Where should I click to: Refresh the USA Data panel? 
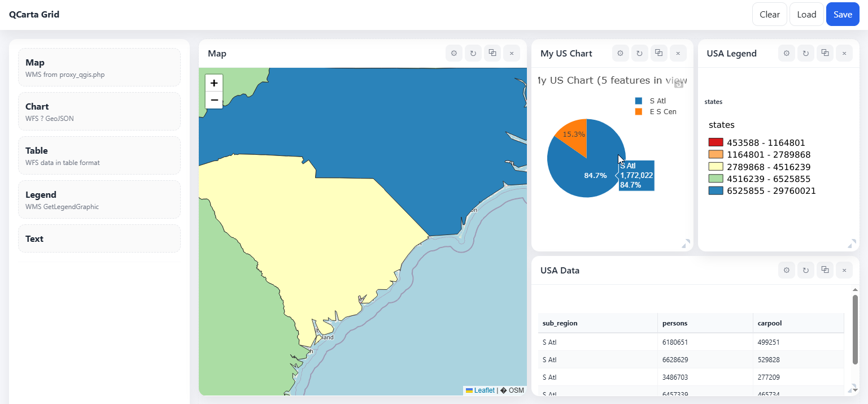(x=805, y=270)
